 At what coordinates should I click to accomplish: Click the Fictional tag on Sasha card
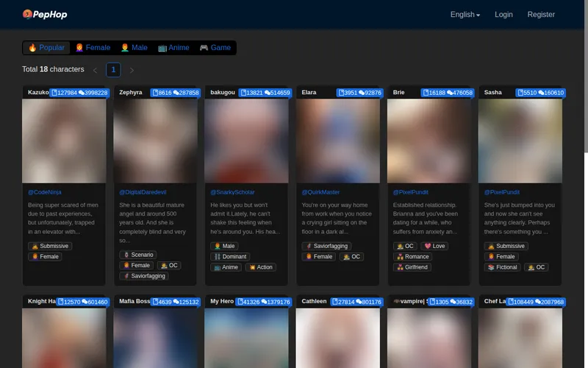click(503, 267)
